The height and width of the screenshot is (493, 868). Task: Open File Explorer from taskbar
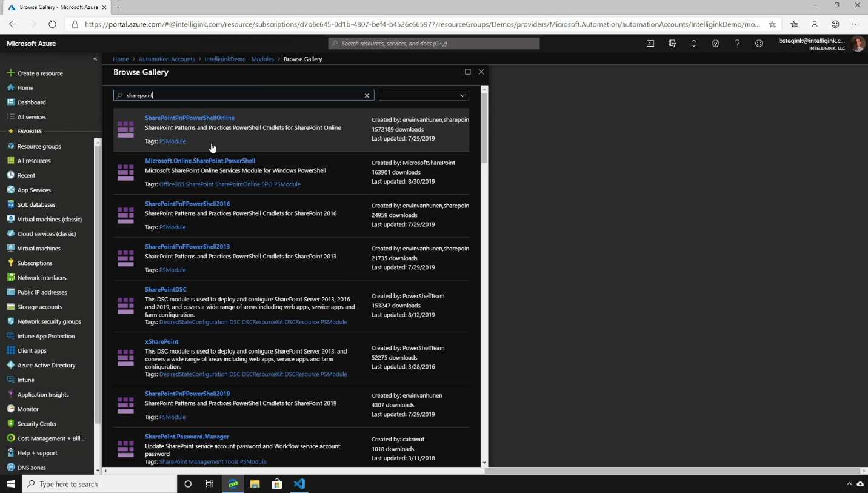(x=255, y=484)
